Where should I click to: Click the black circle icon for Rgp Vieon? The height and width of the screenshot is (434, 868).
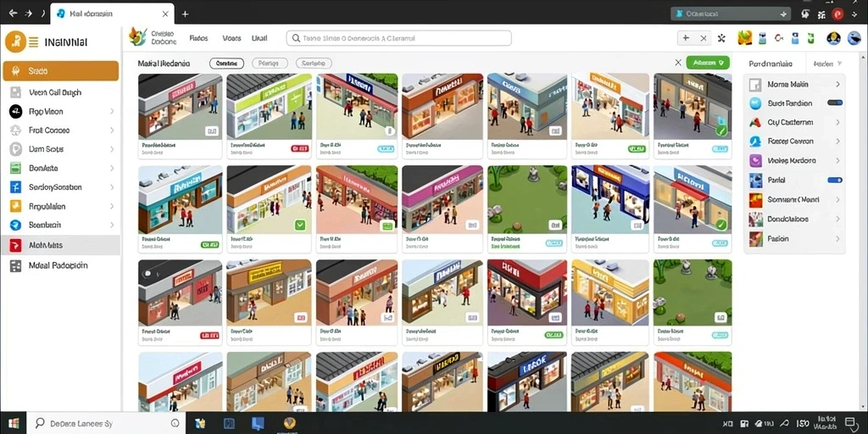click(15, 111)
